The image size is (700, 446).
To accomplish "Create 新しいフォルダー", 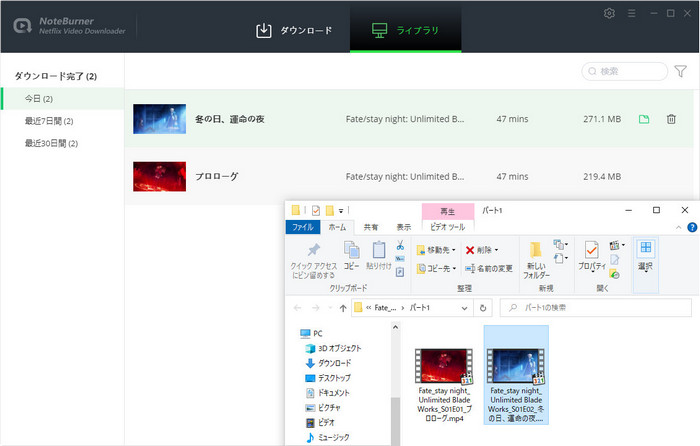I will pos(537,260).
